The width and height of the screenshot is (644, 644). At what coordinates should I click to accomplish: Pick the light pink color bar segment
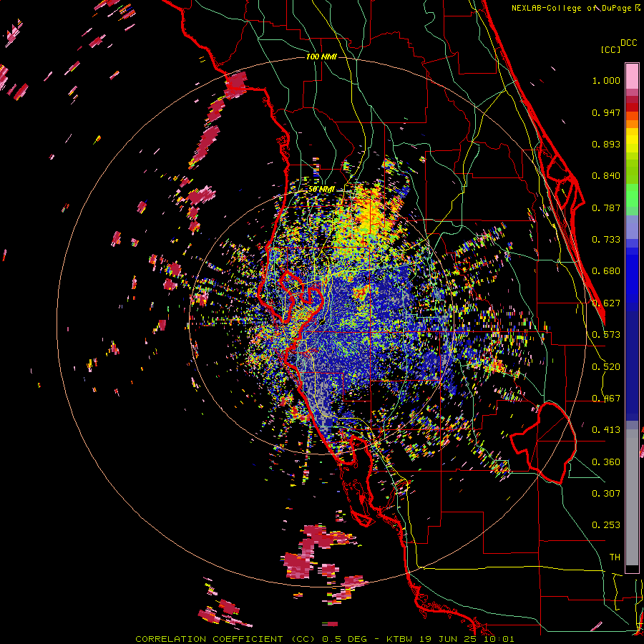point(632,76)
